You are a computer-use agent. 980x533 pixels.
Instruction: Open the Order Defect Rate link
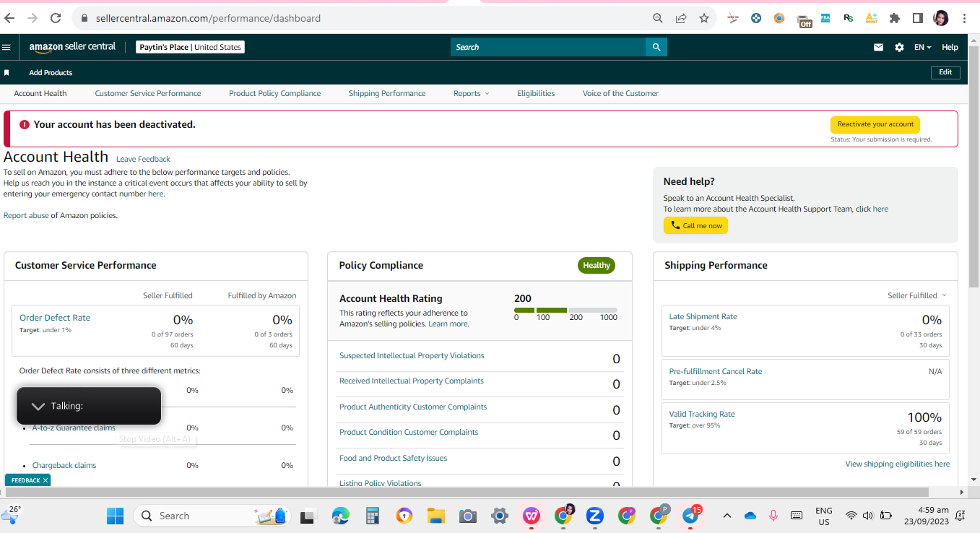(55, 318)
